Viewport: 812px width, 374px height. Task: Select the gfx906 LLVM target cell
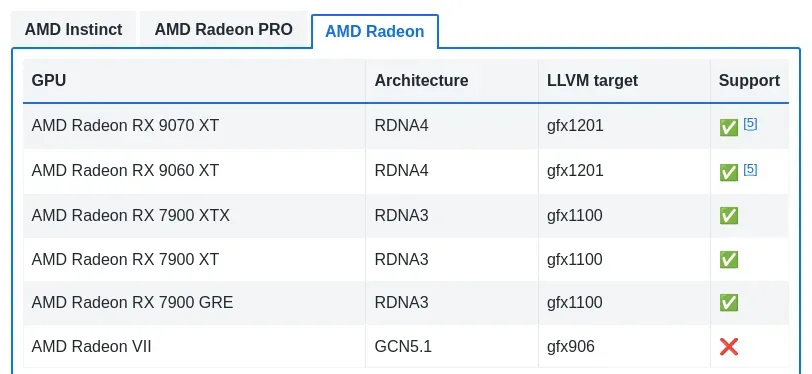click(x=625, y=346)
